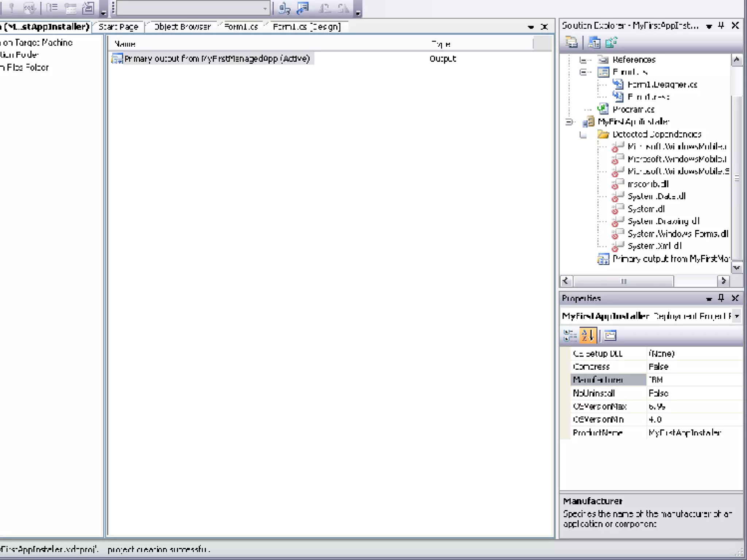Click the Connect to Device toolbar icon
747x560 pixels.
tap(284, 8)
